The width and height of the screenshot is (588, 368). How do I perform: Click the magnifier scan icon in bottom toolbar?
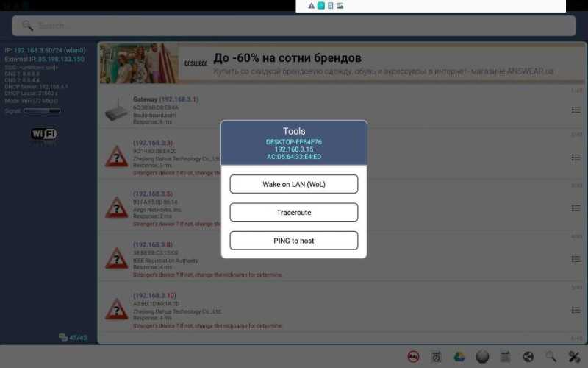pyautogui.click(x=551, y=356)
